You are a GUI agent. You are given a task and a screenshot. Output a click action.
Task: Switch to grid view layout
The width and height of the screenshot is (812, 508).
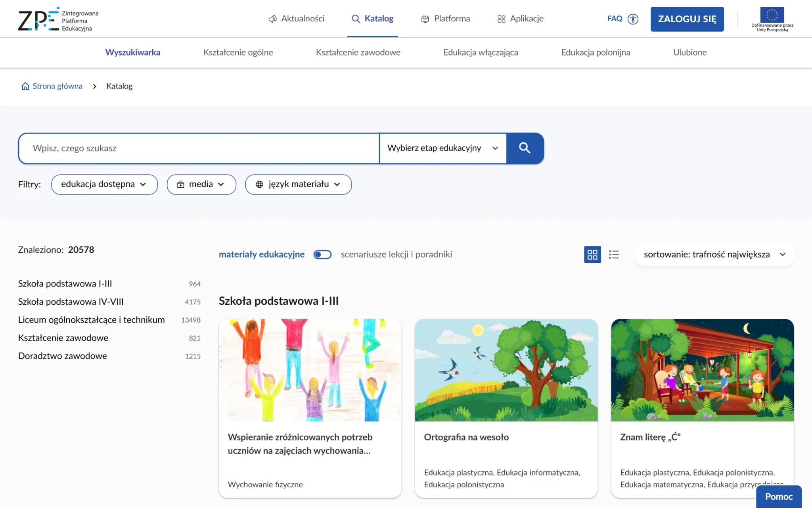592,254
